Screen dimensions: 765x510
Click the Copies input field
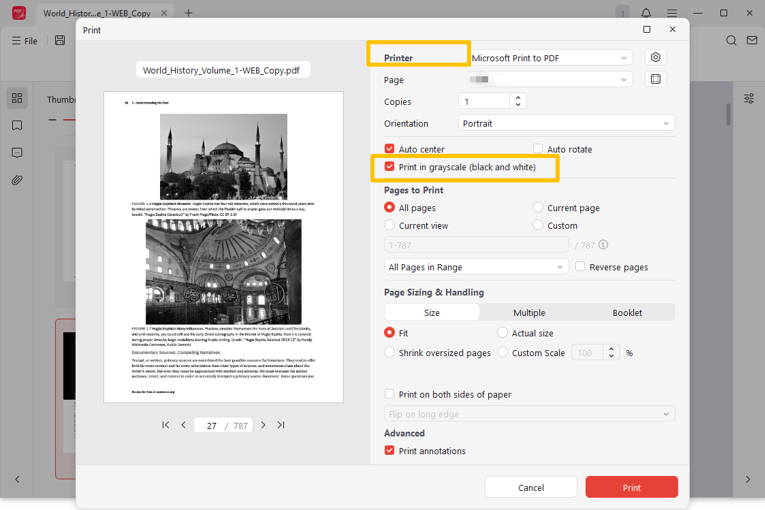(x=484, y=102)
